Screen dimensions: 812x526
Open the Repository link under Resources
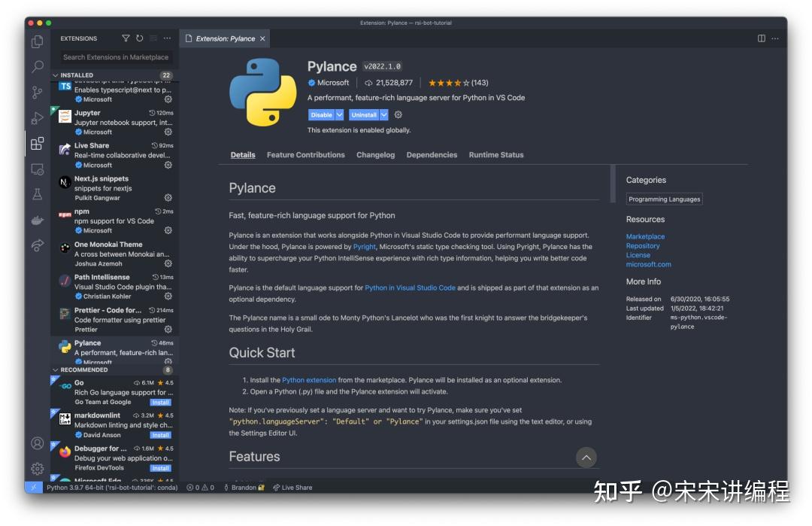[643, 245]
